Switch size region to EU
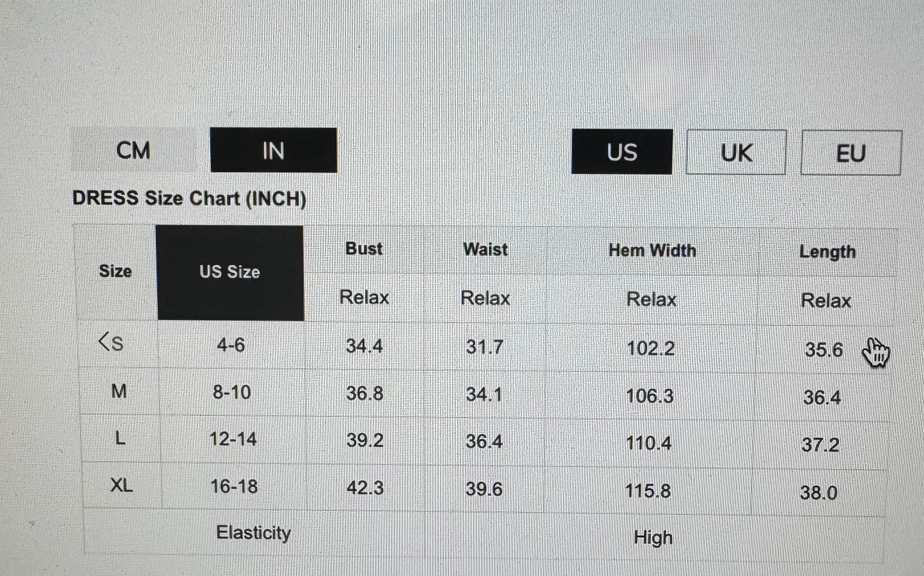The width and height of the screenshot is (924, 576). coord(850,154)
